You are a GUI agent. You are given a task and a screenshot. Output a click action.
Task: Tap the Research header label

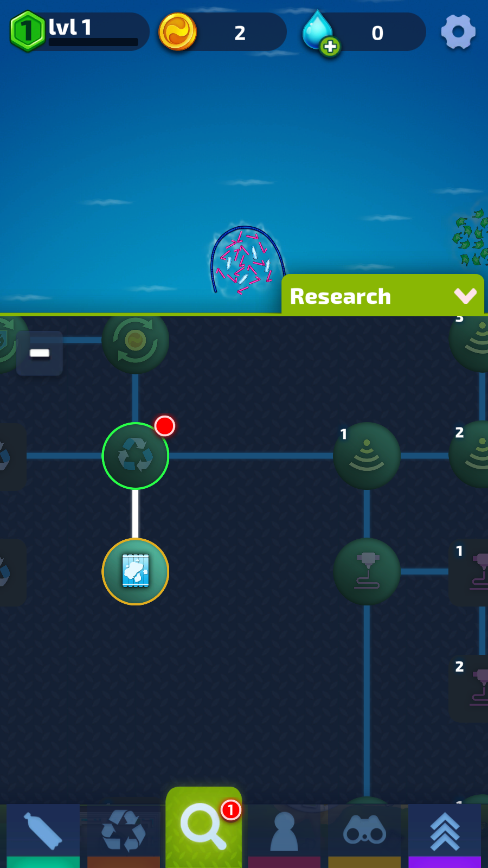[x=341, y=296]
